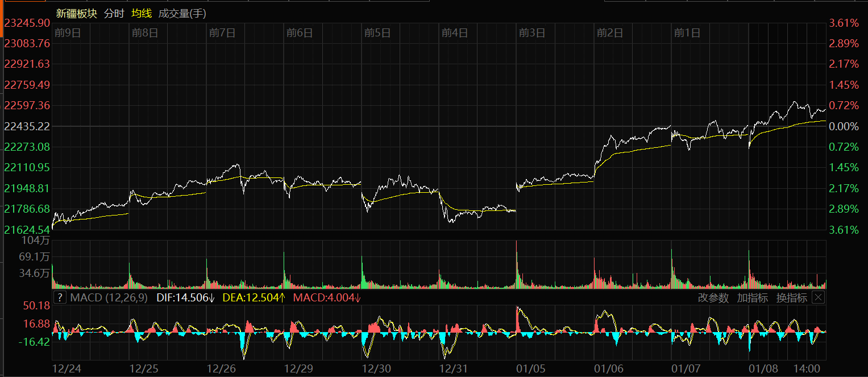Click 加指标 to add an indicator

point(752,297)
